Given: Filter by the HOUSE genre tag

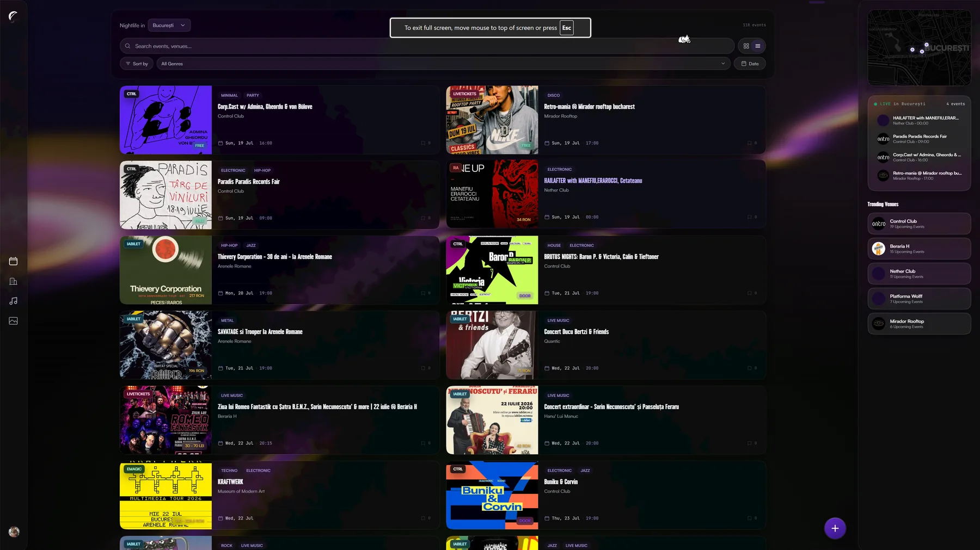Looking at the screenshot, I should coord(554,245).
